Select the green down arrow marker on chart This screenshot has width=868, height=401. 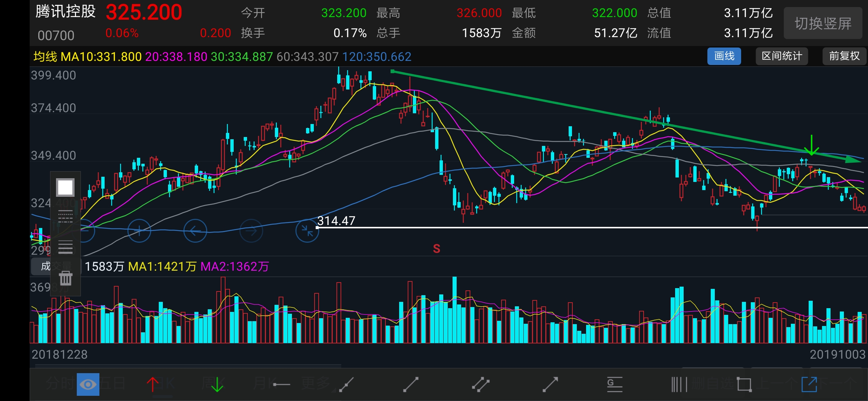[x=812, y=145]
